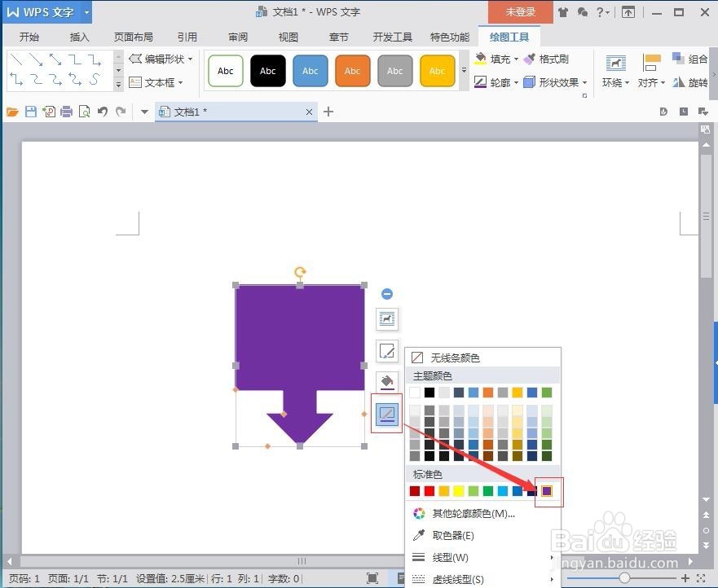Click the Group (组合) icon
718x588 pixels.
click(x=689, y=59)
